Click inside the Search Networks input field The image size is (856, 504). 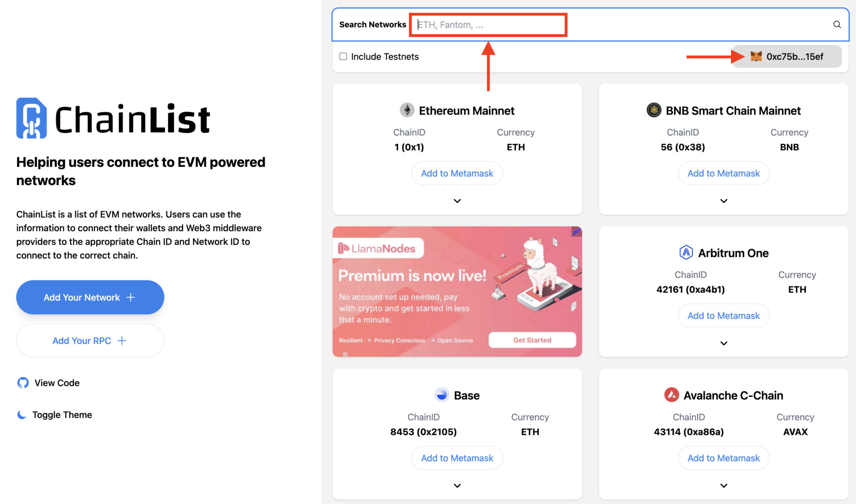click(488, 25)
